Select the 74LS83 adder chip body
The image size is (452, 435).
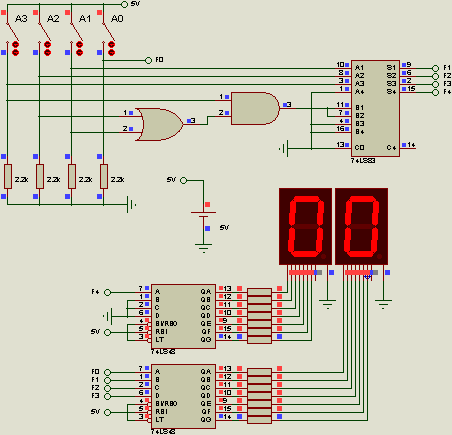(x=375, y=108)
